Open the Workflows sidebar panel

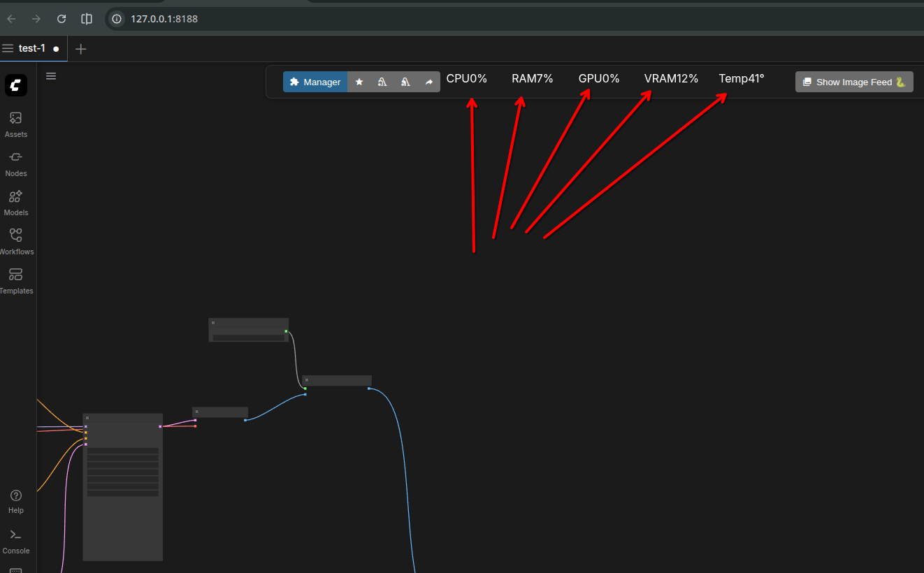[x=16, y=241]
